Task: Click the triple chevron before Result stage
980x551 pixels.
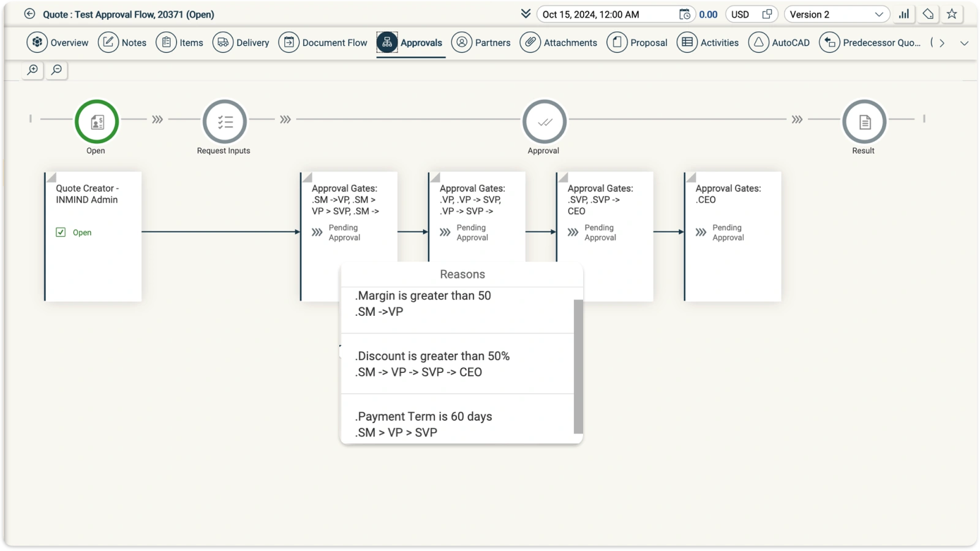Action: pos(797,119)
